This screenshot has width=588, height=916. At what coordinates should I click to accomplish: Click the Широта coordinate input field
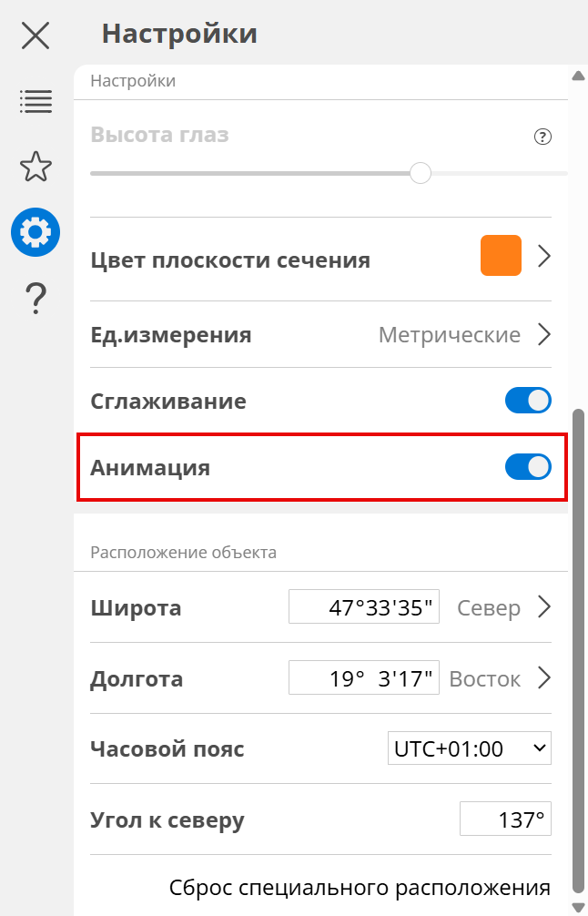(364, 607)
